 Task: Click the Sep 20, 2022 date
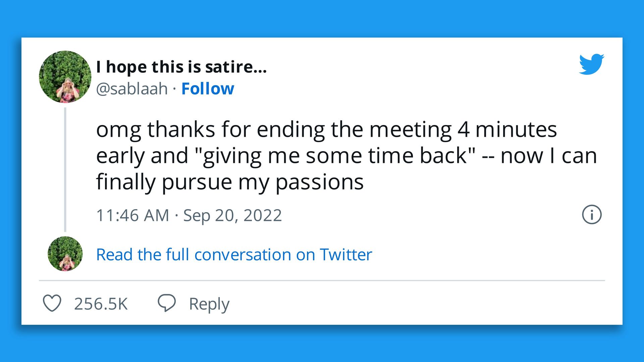232,215
